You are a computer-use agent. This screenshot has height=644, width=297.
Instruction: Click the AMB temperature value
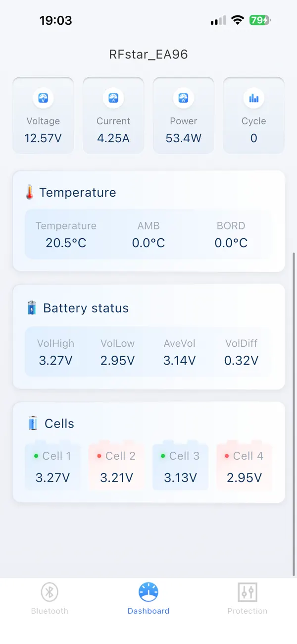click(x=148, y=243)
